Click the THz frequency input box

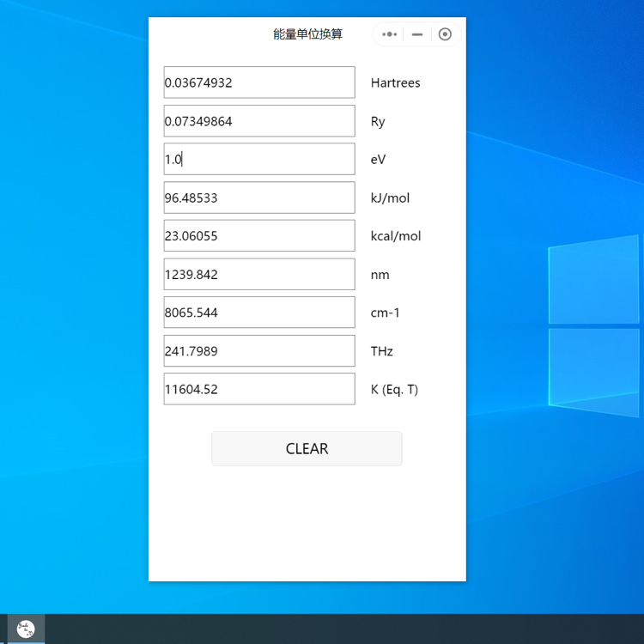[x=259, y=351]
